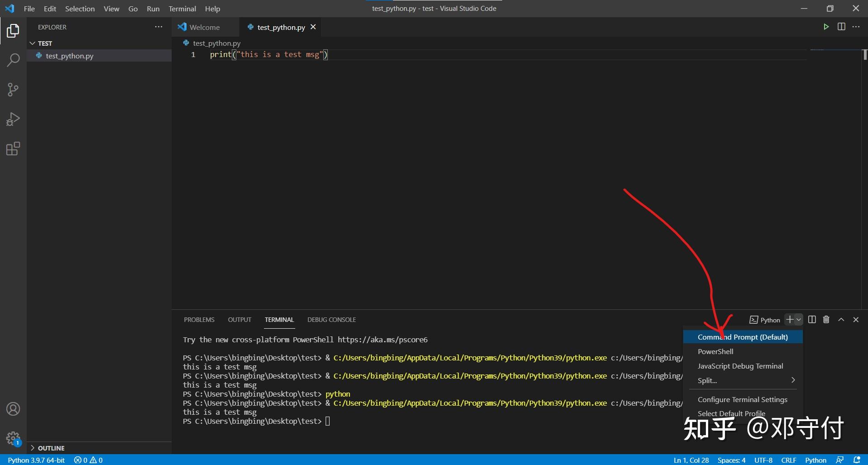Open the new terminal profile dropdown arrow

click(x=798, y=320)
